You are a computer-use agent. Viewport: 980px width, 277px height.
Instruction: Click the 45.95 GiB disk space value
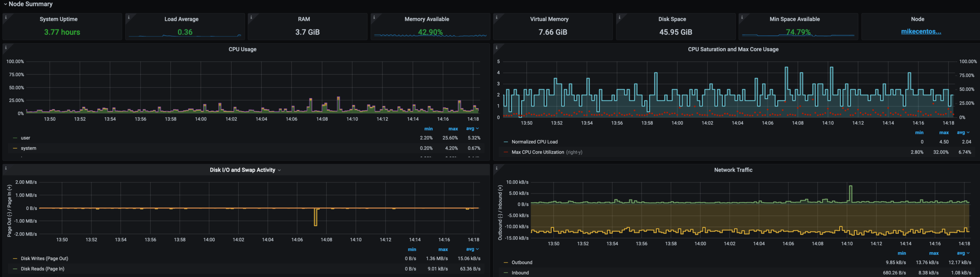pos(676,32)
